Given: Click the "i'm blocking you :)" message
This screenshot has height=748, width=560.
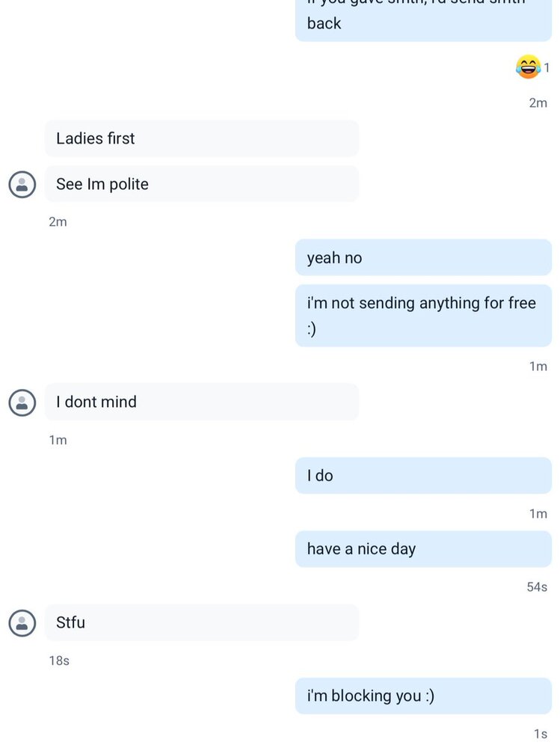Looking at the screenshot, I should click(423, 696).
